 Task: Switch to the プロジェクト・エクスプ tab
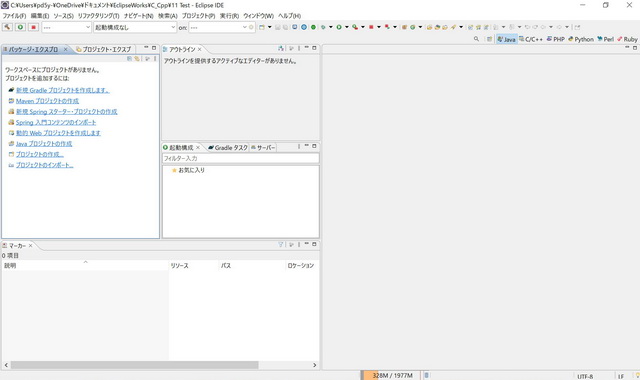click(104, 49)
